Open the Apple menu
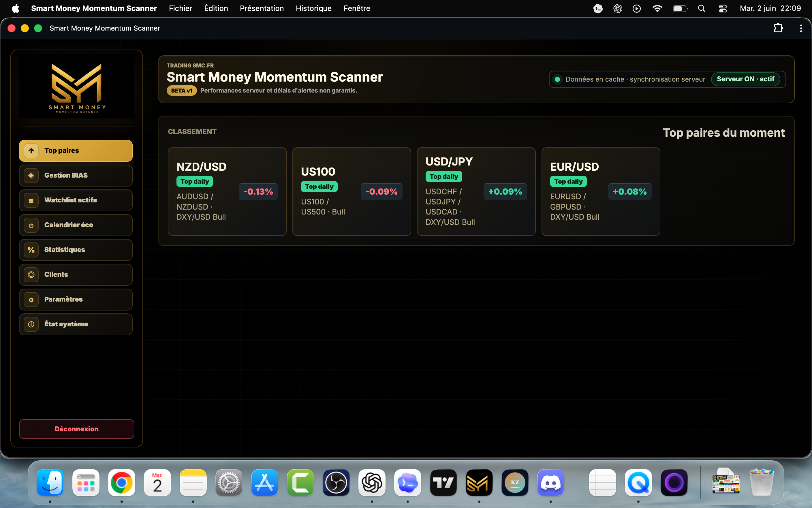Screen dimensions: 812x508 16,8
